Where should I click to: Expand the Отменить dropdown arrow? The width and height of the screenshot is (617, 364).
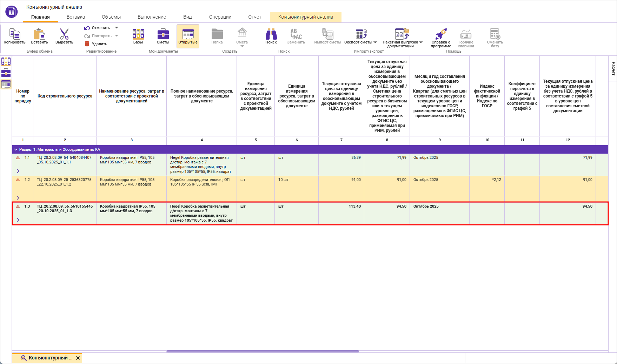click(x=117, y=28)
